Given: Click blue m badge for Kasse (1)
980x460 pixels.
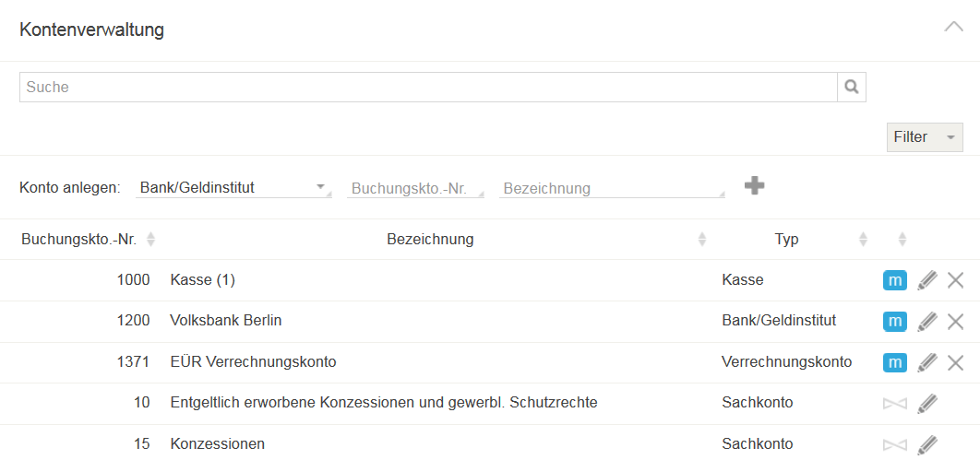Looking at the screenshot, I should [x=895, y=280].
